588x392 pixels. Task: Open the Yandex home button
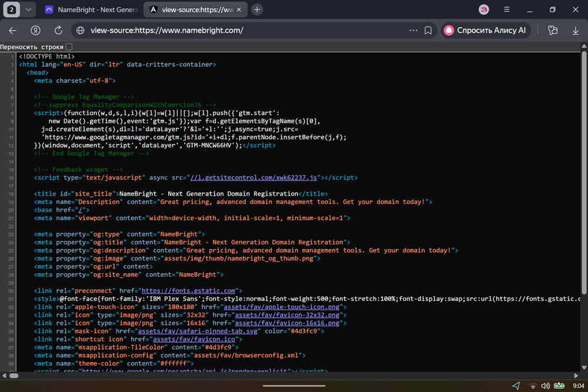pos(36,31)
